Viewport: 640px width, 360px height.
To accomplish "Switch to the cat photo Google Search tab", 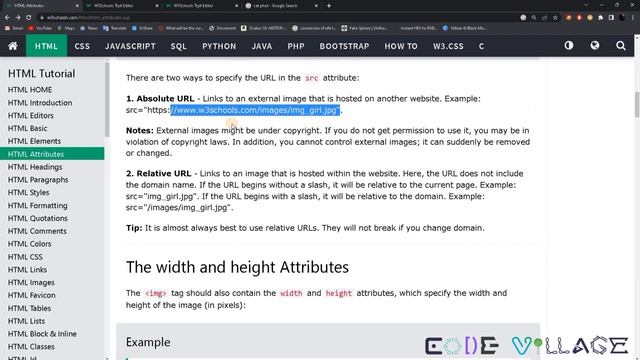I will pyautogui.click(x=282, y=6).
